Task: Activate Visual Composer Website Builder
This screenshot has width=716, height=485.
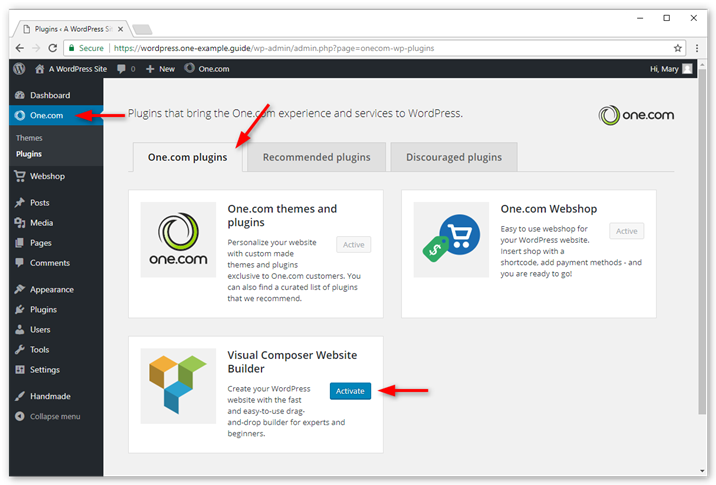Action: point(350,391)
